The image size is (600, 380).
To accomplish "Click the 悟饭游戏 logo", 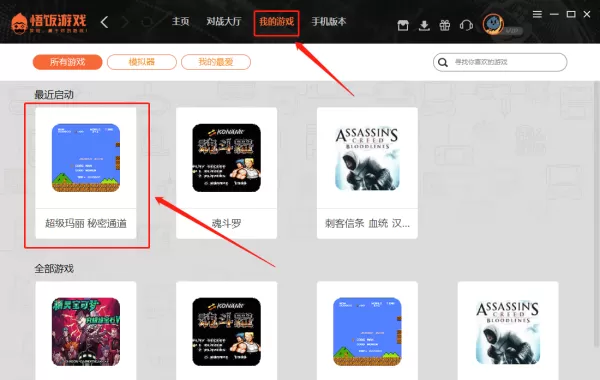I will coord(49,23).
